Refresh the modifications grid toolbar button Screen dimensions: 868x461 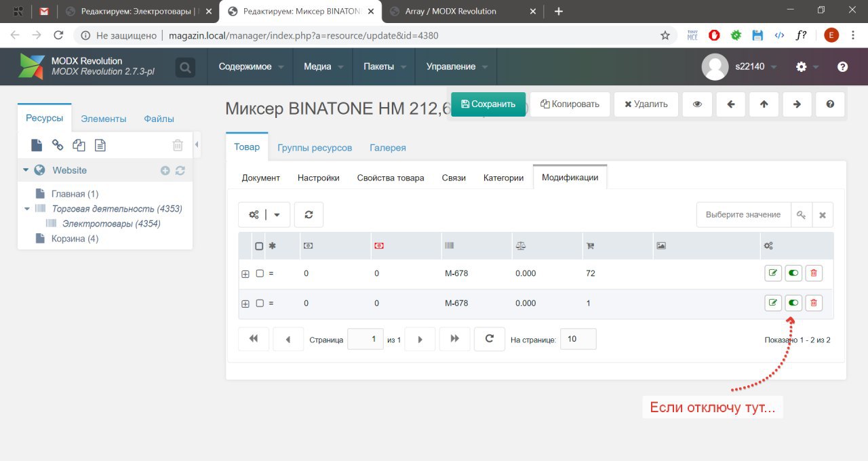coord(309,214)
